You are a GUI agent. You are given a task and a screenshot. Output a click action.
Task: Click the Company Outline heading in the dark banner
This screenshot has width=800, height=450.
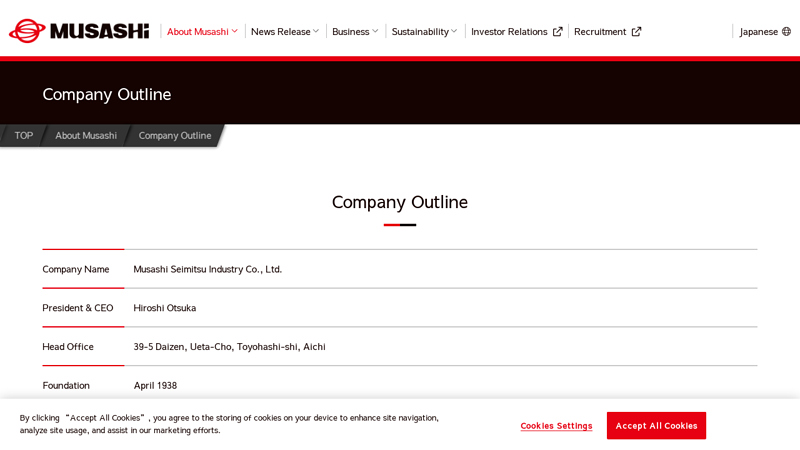(x=107, y=95)
